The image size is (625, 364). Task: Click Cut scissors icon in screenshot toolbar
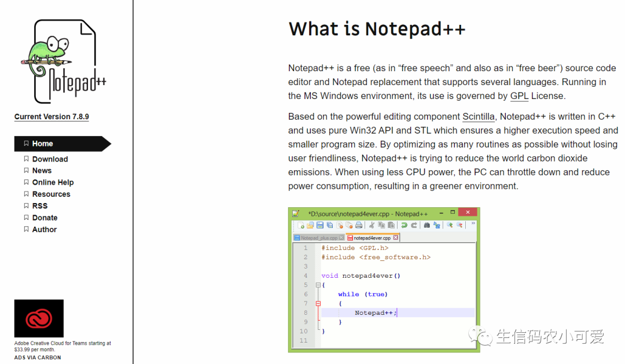tap(372, 225)
